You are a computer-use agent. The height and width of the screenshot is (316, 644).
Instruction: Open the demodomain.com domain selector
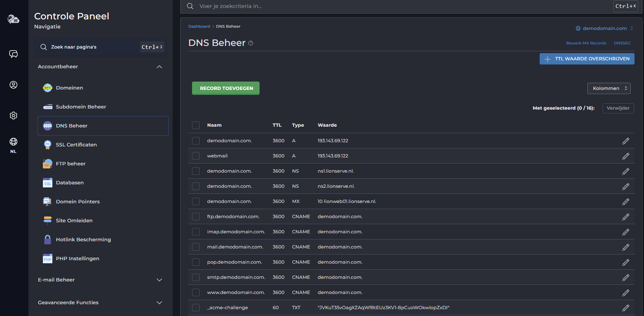605,28
